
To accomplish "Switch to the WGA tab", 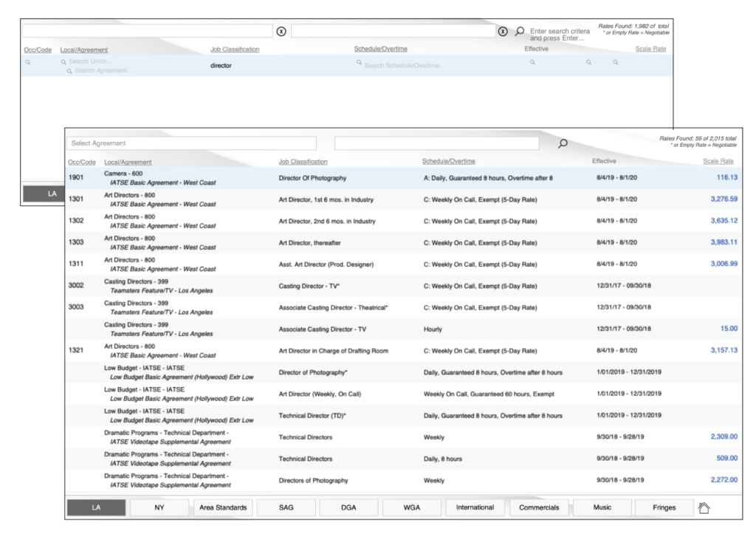I will (x=412, y=507).
